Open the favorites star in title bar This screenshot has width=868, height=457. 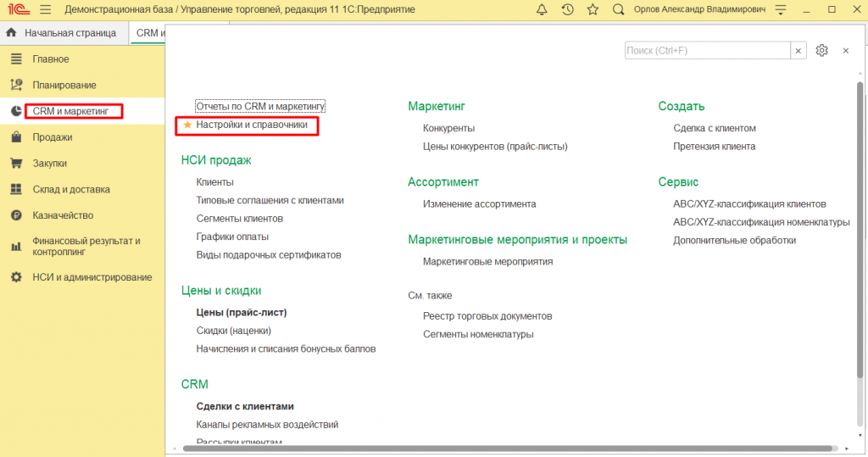pos(593,9)
